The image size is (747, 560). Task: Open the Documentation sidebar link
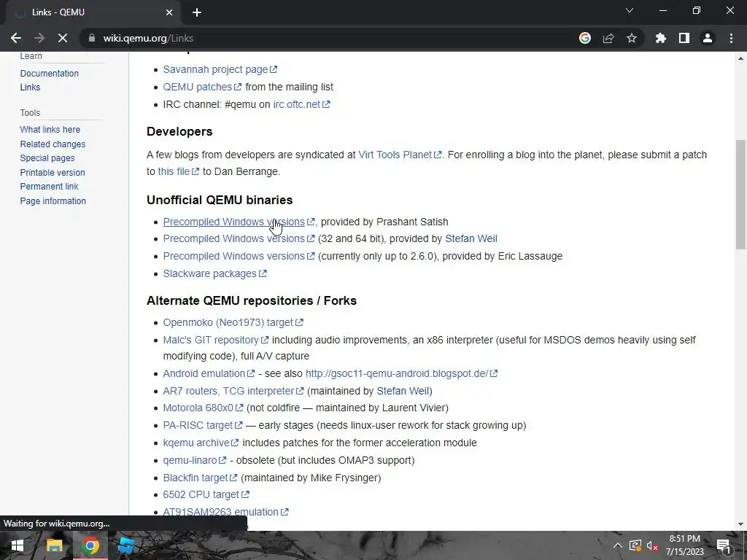(x=49, y=74)
